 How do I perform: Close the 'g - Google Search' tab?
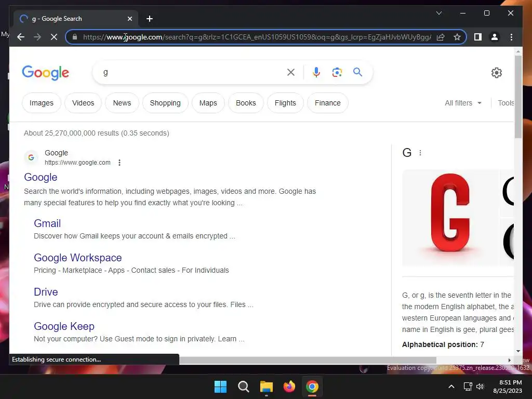click(x=129, y=19)
